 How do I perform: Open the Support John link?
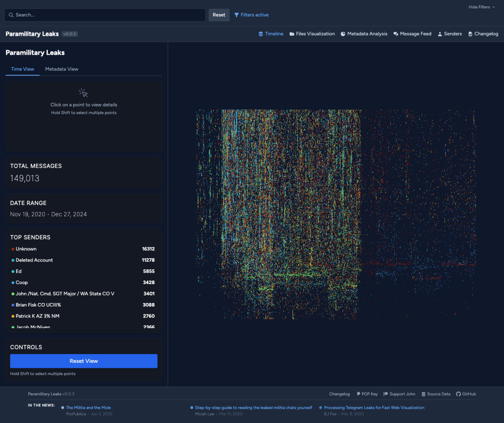(x=400, y=394)
